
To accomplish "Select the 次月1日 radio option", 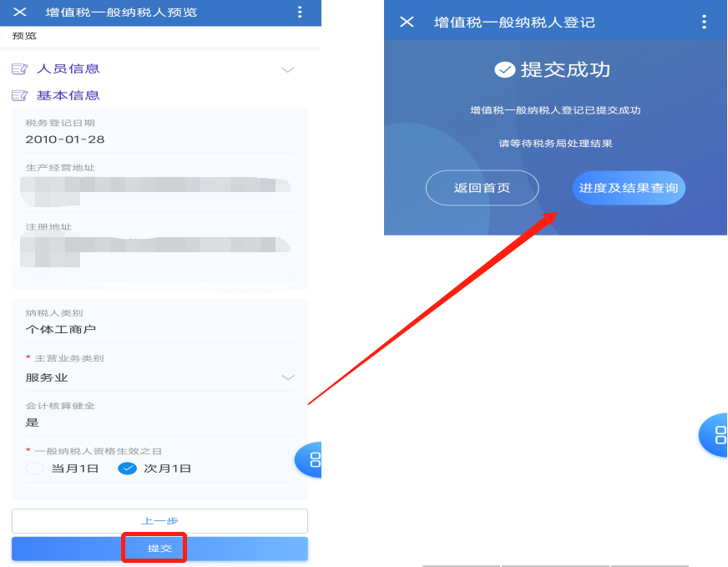I will tap(127, 468).
